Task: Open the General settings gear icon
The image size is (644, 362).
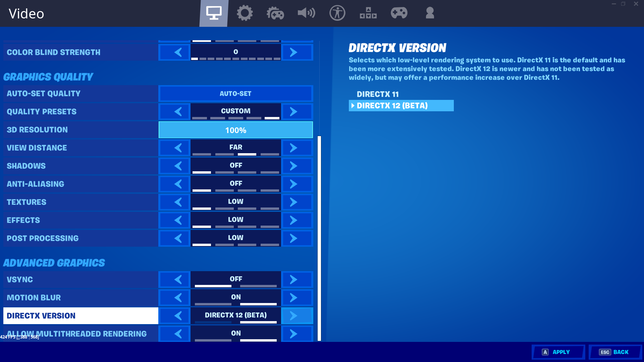Action: (245, 13)
